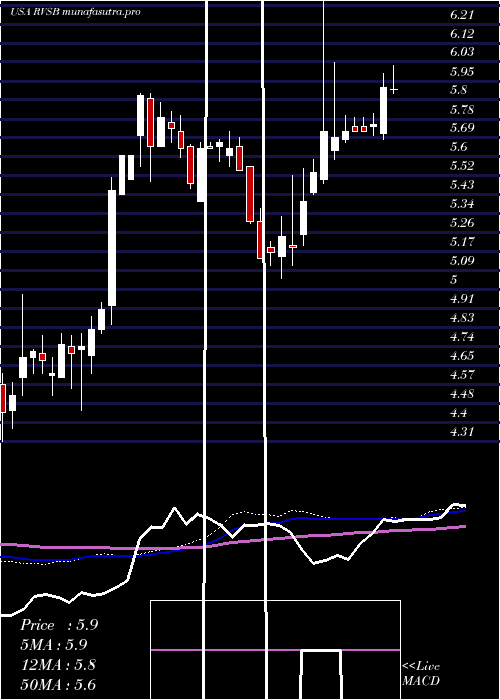Click the latest doji candlestick near 5.8

point(394,90)
